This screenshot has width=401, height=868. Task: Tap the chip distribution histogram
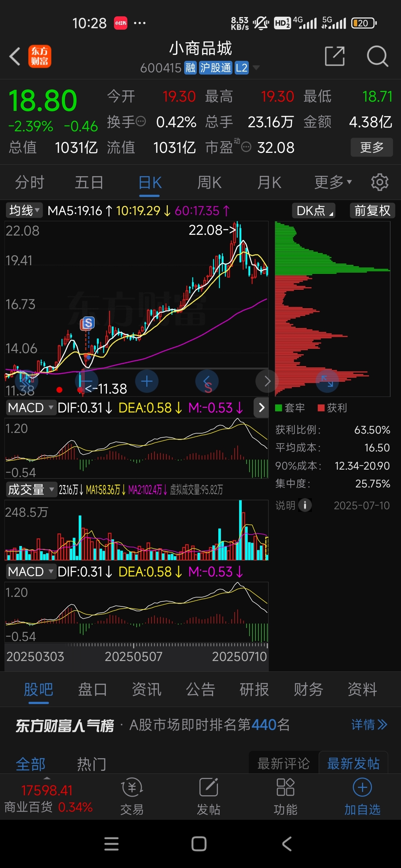pyautogui.click(x=332, y=309)
